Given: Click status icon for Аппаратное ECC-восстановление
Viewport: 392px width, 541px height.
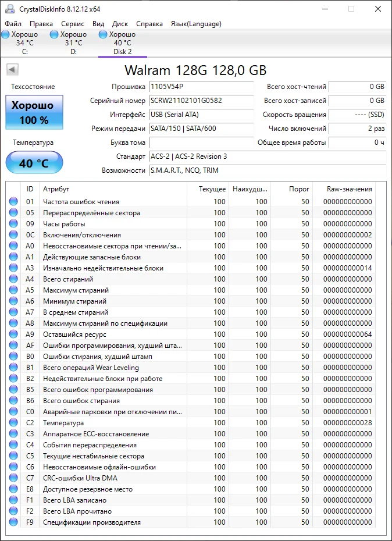Looking at the screenshot, I should [x=13, y=434].
